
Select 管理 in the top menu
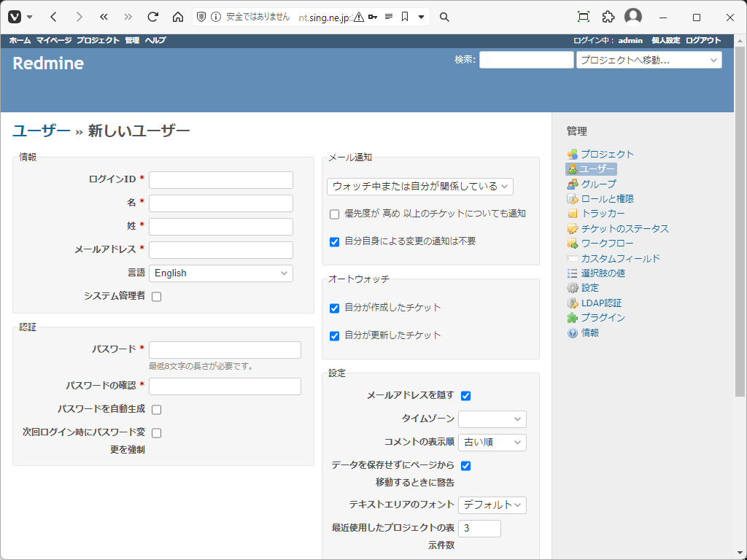click(132, 41)
